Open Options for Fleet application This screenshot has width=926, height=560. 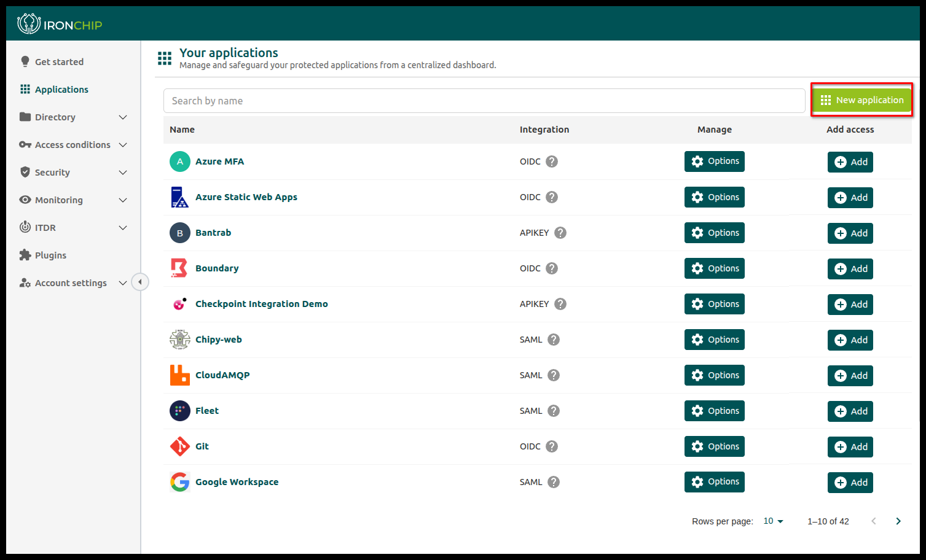pyautogui.click(x=714, y=411)
